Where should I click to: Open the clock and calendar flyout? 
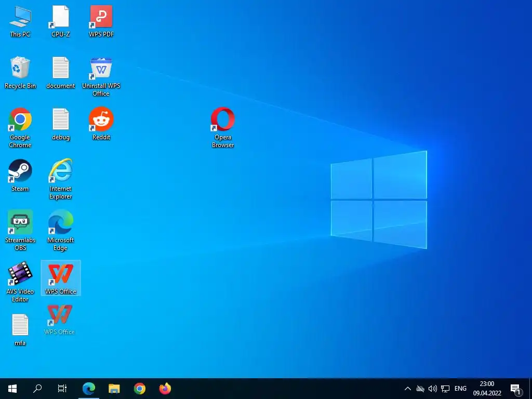coord(487,389)
